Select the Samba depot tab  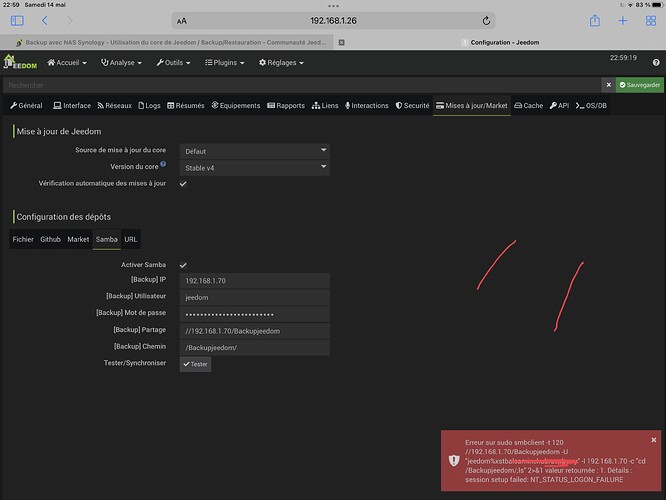click(x=107, y=239)
